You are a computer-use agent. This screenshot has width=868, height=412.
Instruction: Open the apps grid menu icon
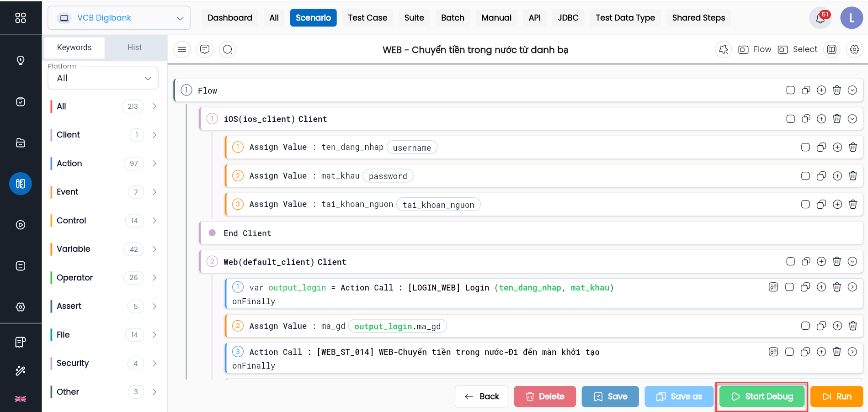21,18
